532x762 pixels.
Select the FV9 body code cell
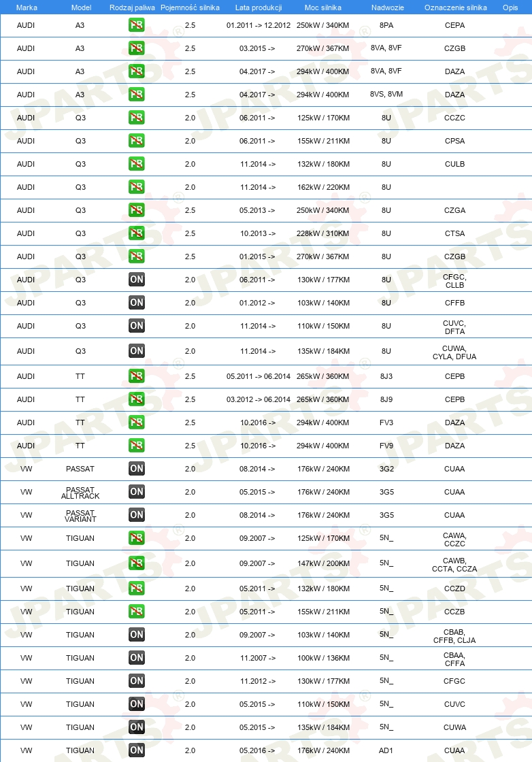coord(386,446)
